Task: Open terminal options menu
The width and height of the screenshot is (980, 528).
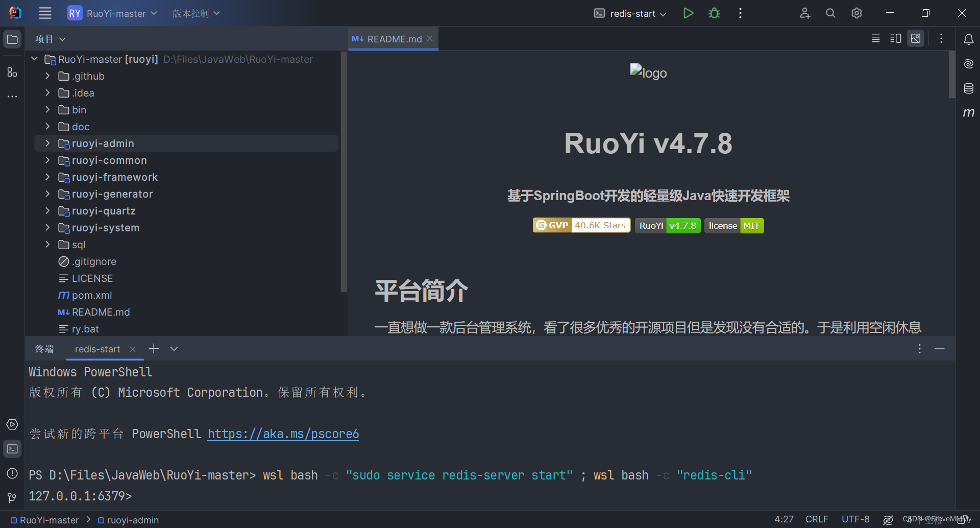Action: pos(920,349)
